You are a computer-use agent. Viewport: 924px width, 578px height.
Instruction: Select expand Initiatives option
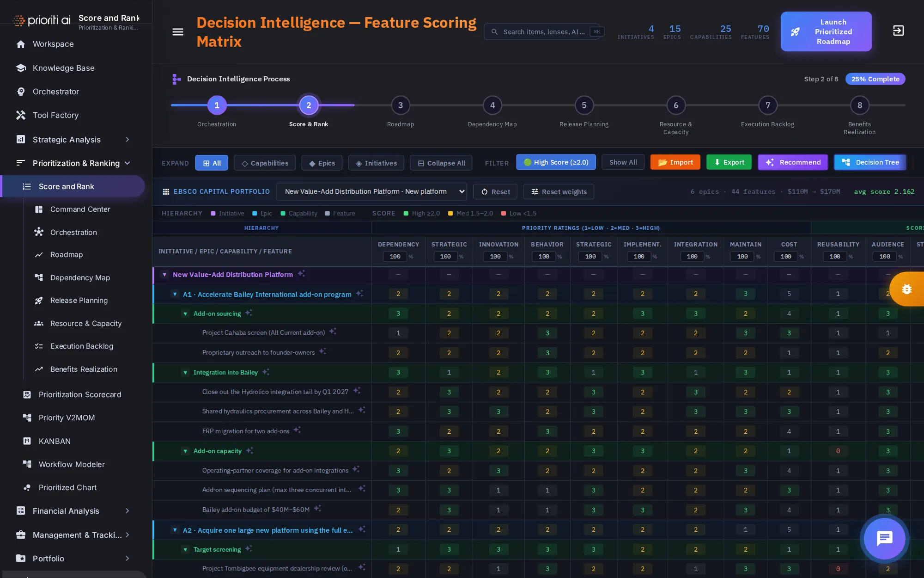tap(376, 163)
